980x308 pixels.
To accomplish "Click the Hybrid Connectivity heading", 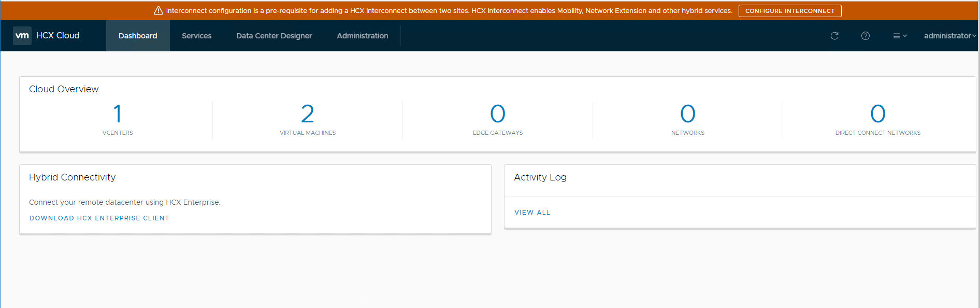I will pos(73,177).
